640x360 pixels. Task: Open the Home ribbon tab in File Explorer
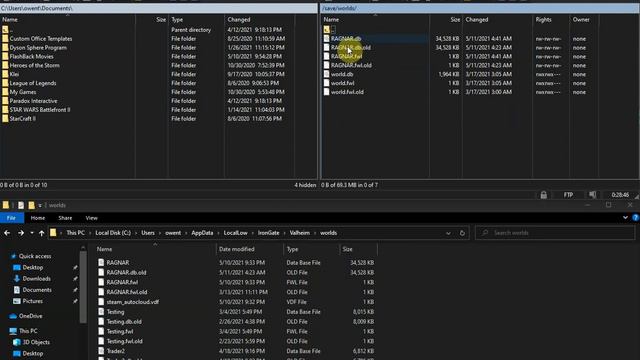38,218
